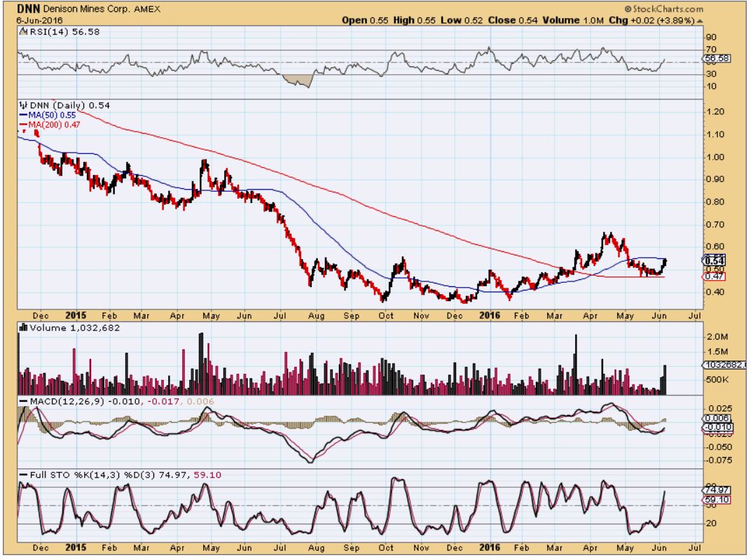Click the Low 0.52 value
This screenshot has height=560, width=753.
[x=462, y=20]
